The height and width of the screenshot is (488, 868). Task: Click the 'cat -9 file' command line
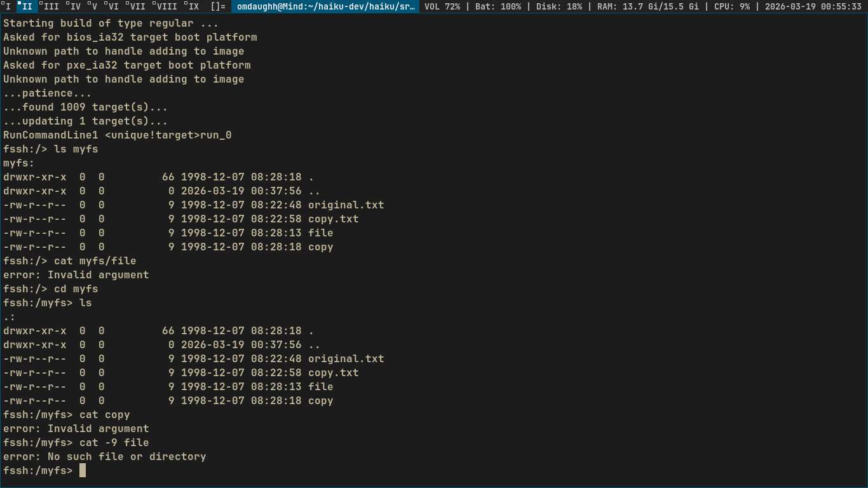click(x=114, y=443)
